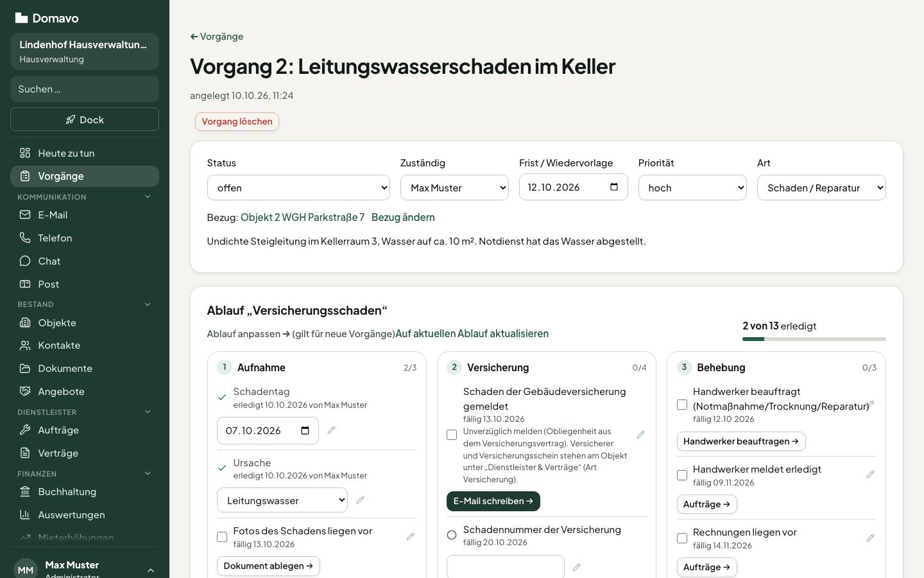
Task: Click the Post mailbox icon
Action: pos(25,284)
